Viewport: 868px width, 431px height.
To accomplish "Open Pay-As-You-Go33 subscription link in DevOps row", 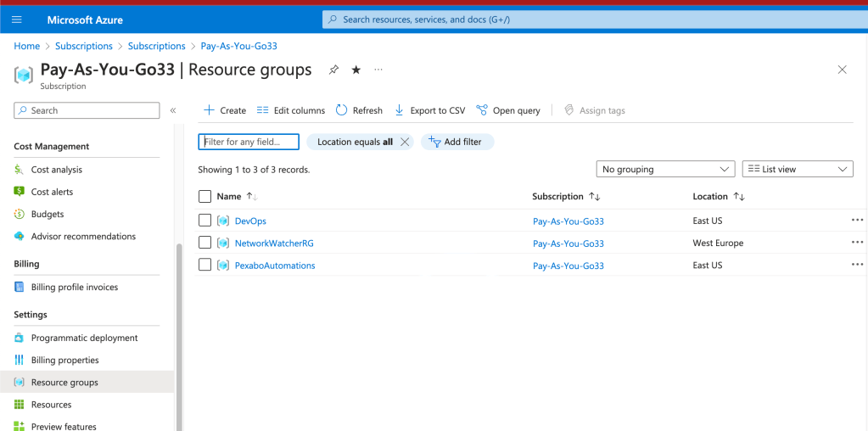I will pyautogui.click(x=568, y=221).
